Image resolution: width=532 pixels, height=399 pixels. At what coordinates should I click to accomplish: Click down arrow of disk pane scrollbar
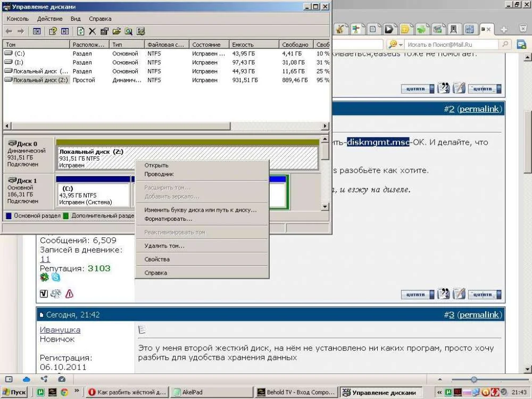(325, 206)
